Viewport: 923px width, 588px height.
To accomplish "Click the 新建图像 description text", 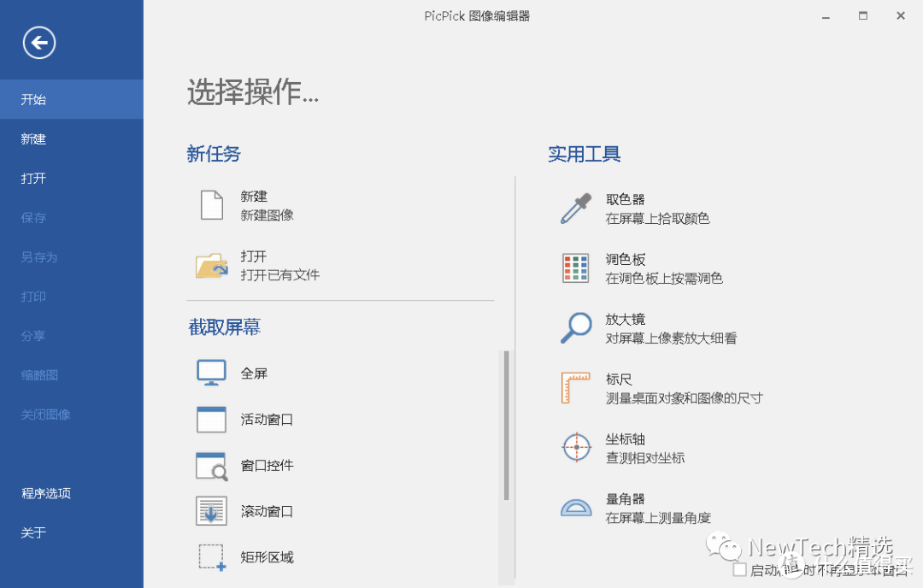I will click(267, 215).
